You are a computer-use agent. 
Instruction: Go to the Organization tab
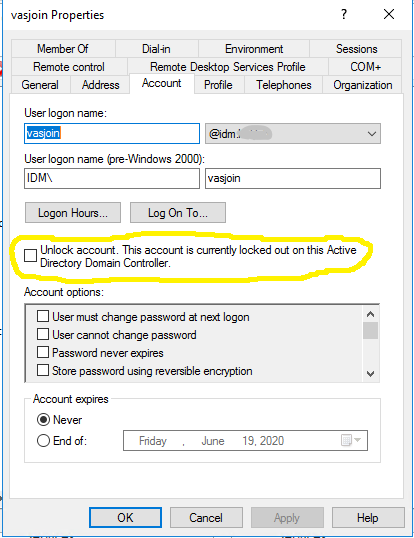point(363,85)
